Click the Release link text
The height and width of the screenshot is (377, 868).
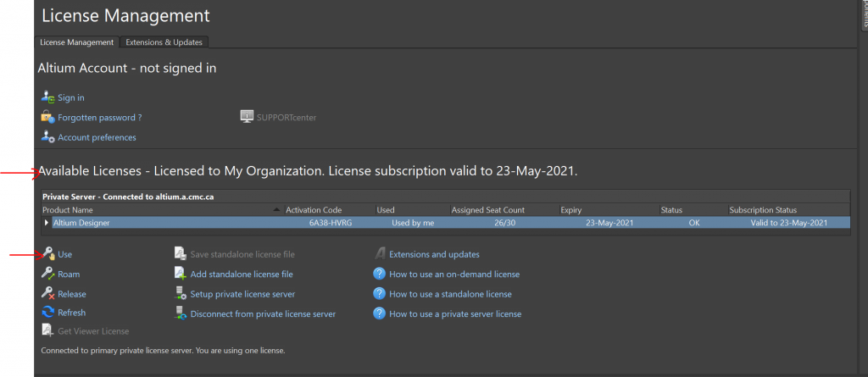click(x=72, y=294)
